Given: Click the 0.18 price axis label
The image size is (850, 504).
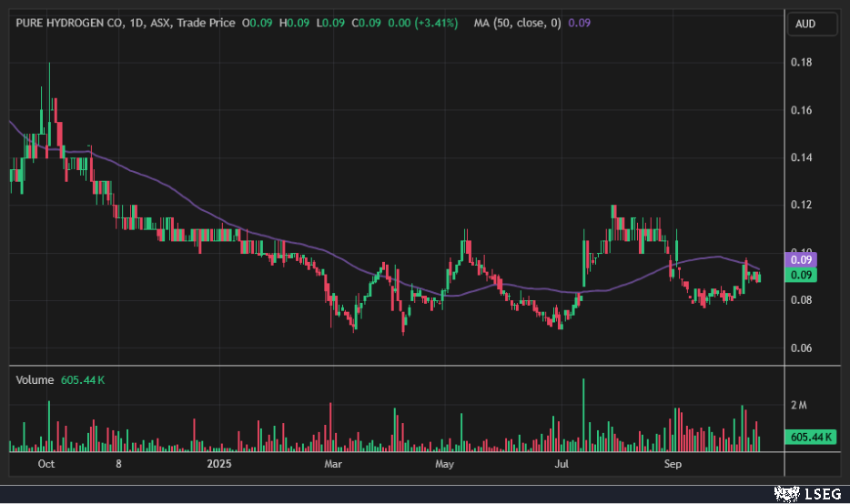Looking at the screenshot, I should [801, 63].
